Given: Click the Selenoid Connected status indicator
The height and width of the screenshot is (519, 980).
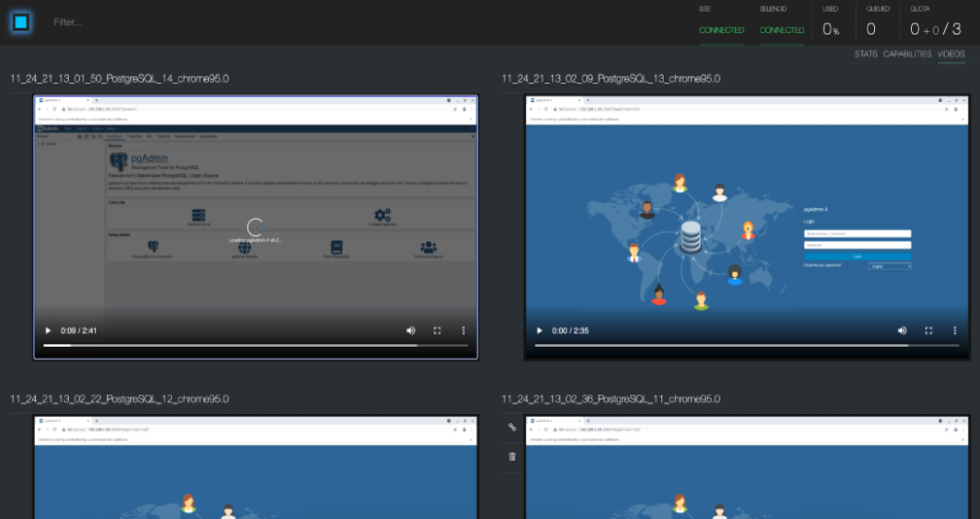Looking at the screenshot, I should click(x=782, y=30).
